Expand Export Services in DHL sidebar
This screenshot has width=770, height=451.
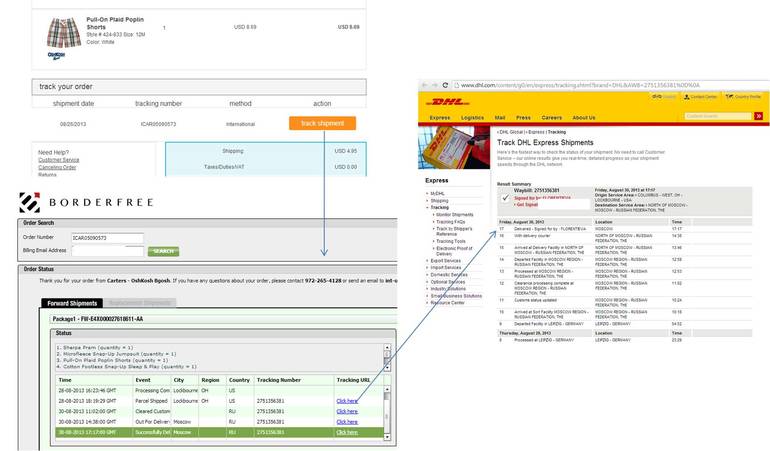pos(446,260)
